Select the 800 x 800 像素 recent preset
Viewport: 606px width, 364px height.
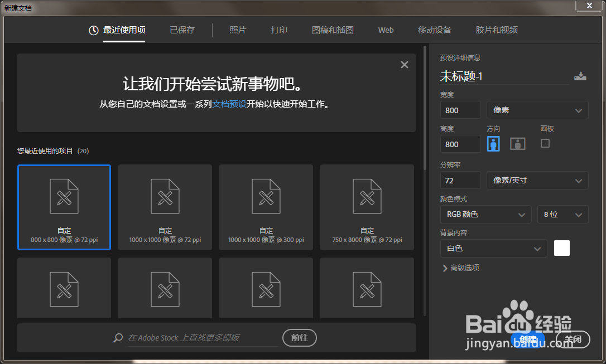pyautogui.click(x=64, y=207)
